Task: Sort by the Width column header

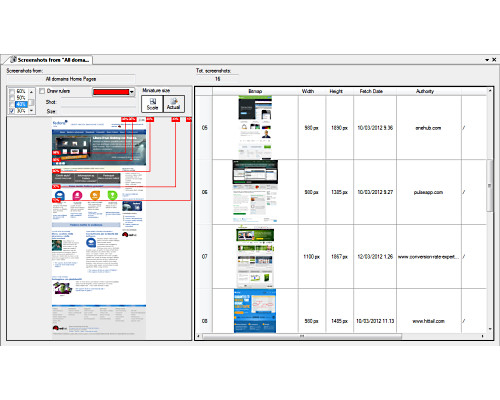Action: (x=308, y=91)
